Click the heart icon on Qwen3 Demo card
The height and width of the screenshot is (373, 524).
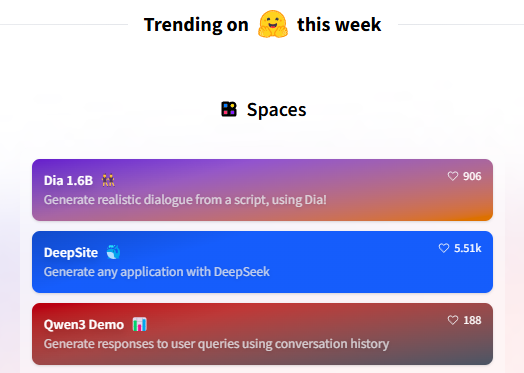[453, 320]
